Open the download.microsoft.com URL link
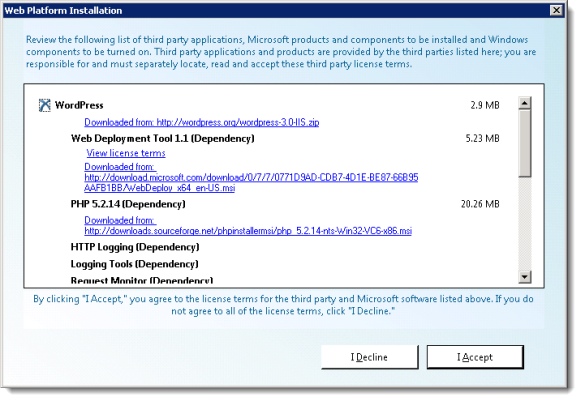This screenshot has height=400, width=580. pyautogui.click(x=251, y=177)
